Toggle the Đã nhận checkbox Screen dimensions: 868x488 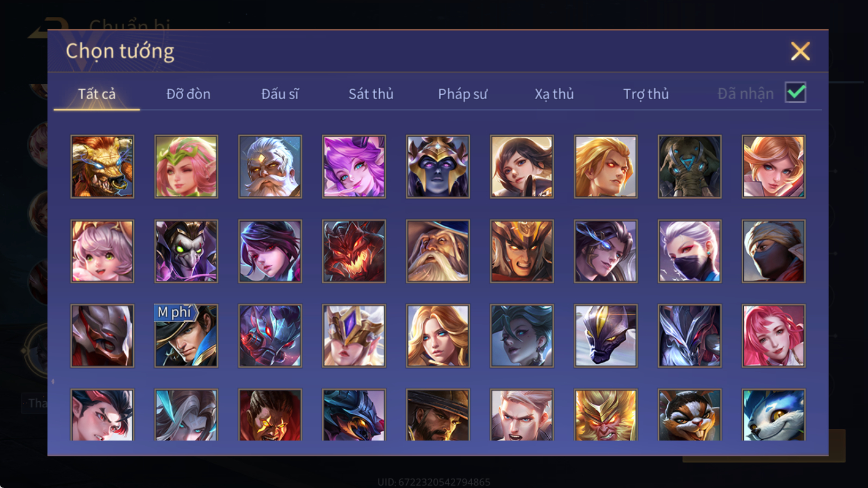point(796,93)
